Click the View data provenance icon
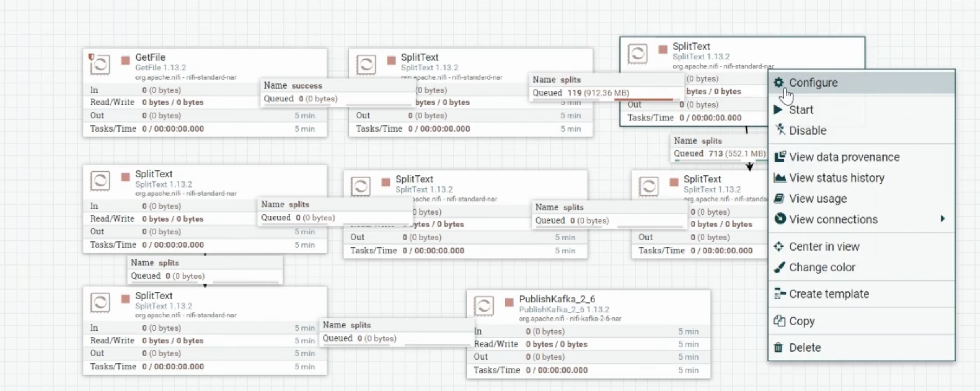The width and height of the screenshot is (980, 391). pyautogui.click(x=779, y=157)
